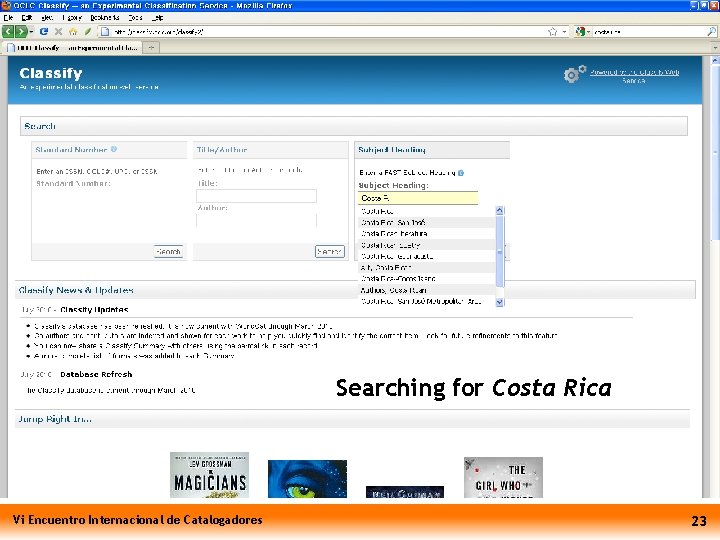Select first suggestion 'Costa Rica'
This screenshot has height=540, width=720.
[427, 211]
